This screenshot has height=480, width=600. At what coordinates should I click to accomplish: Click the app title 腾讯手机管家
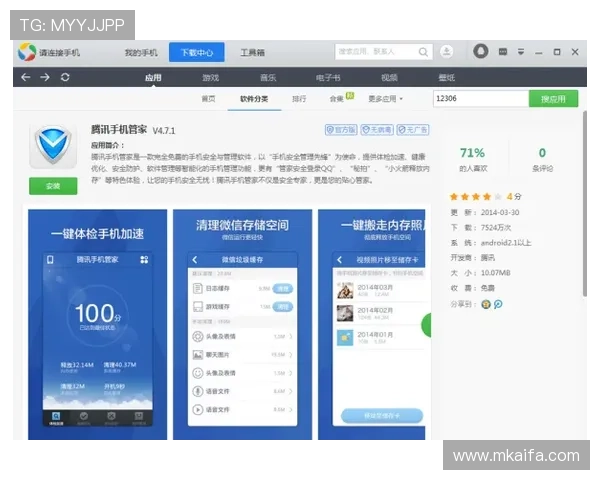coord(119,130)
